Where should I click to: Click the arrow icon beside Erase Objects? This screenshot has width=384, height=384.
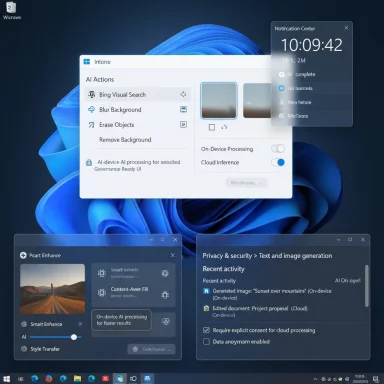pyautogui.click(x=91, y=125)
